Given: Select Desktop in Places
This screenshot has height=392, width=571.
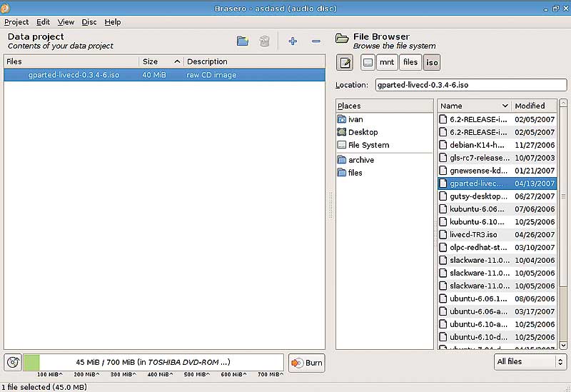Looking at the screenshot, I should [384, 132].
